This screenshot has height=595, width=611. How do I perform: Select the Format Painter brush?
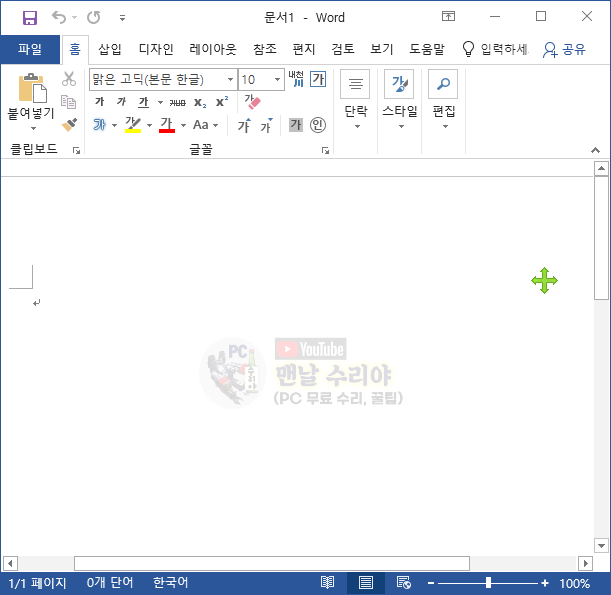(69, 125)
